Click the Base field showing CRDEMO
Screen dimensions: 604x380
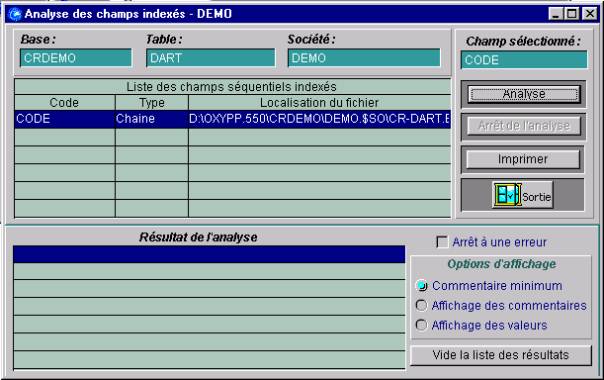tap(76, 58)
